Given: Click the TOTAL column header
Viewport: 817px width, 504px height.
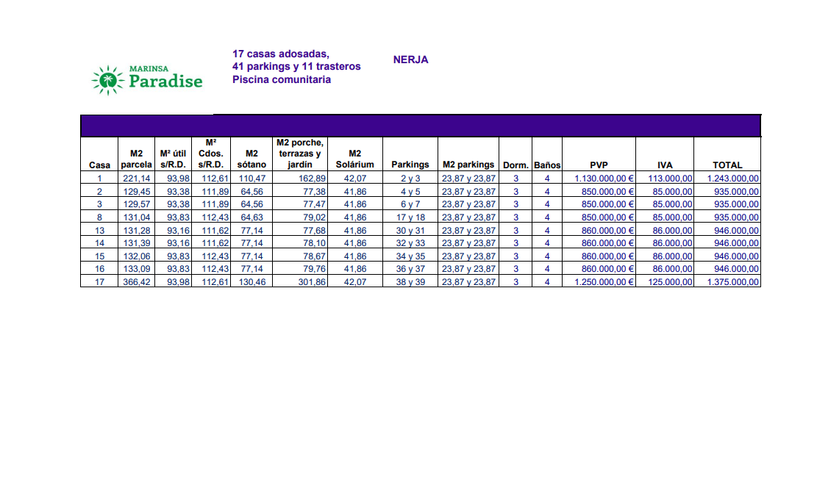Looking at the screenshot, I should coord(727,165).
